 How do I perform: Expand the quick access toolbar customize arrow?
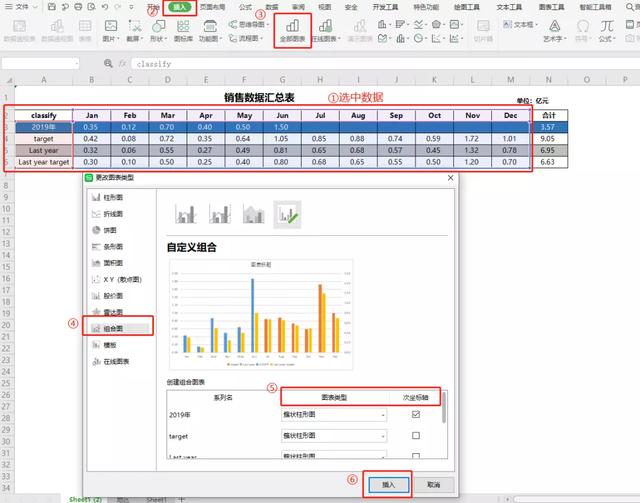tap(131, 7)
